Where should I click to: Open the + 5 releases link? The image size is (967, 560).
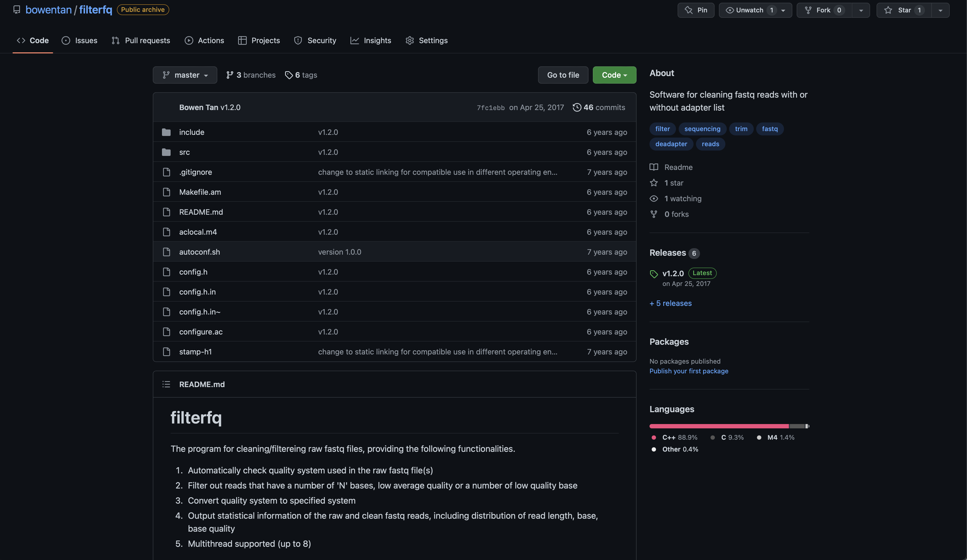coord(670,303)
